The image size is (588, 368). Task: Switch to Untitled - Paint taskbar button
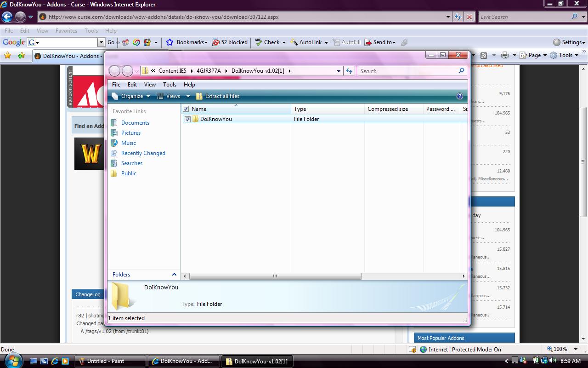(110, 361)
